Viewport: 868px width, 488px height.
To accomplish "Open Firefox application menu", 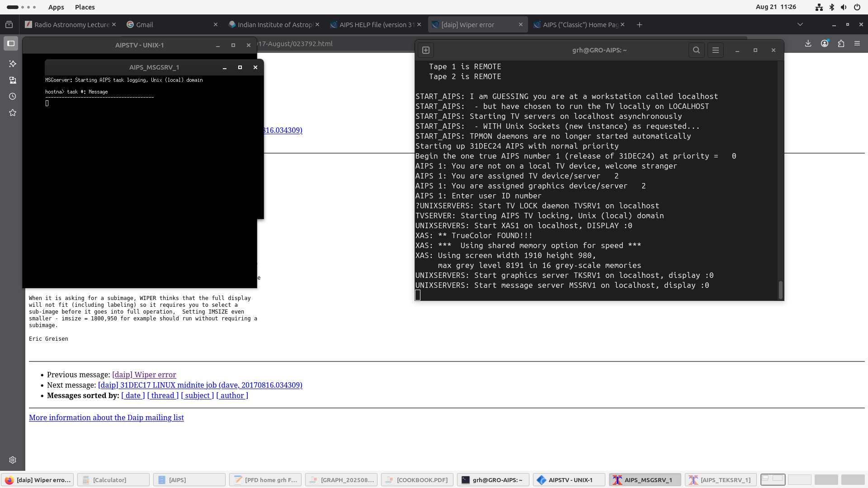I will (857, 43).
